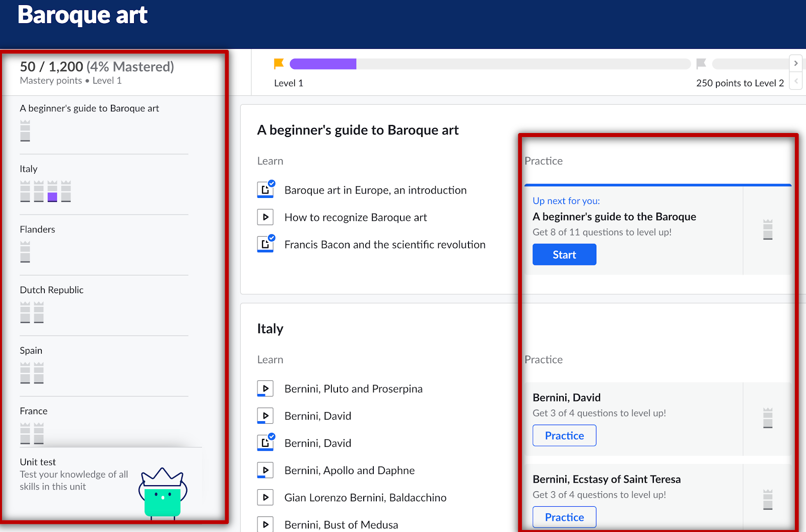This screenshot has height=532, width=806.
Task: Click the Up next for you label
Action: (566, 201)
